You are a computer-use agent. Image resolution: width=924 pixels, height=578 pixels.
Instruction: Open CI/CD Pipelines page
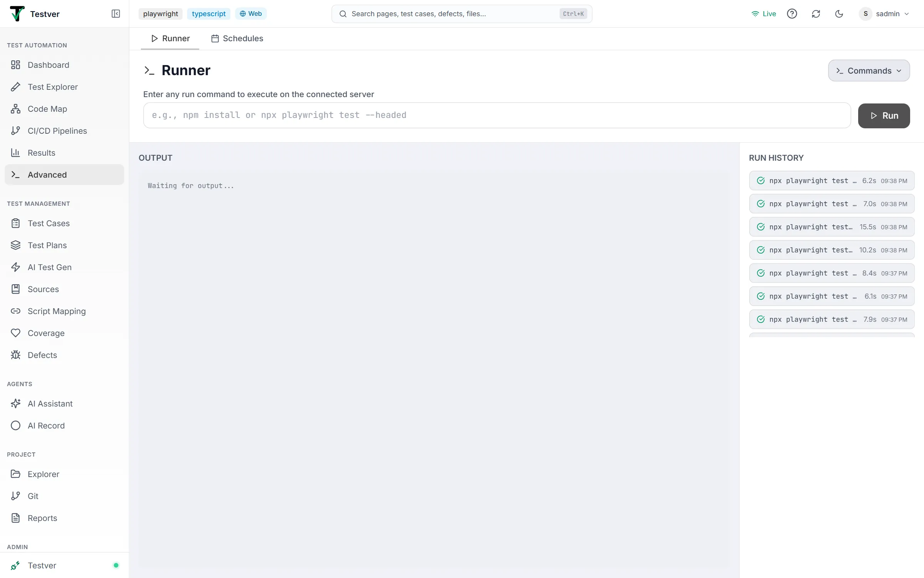pyautogui.click(x=64, y=131)
